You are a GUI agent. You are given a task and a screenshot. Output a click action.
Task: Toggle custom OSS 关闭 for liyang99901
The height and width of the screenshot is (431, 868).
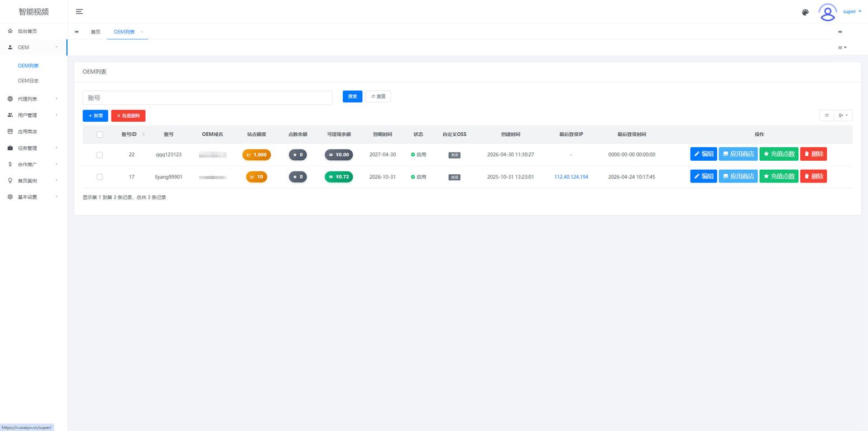click(454, 178)
